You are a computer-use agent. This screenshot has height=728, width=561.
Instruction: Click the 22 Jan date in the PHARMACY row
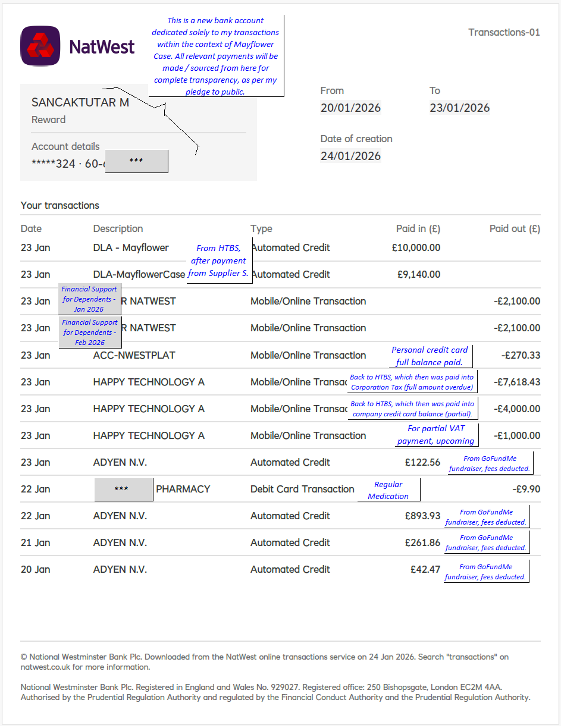[x=35, y=489]
